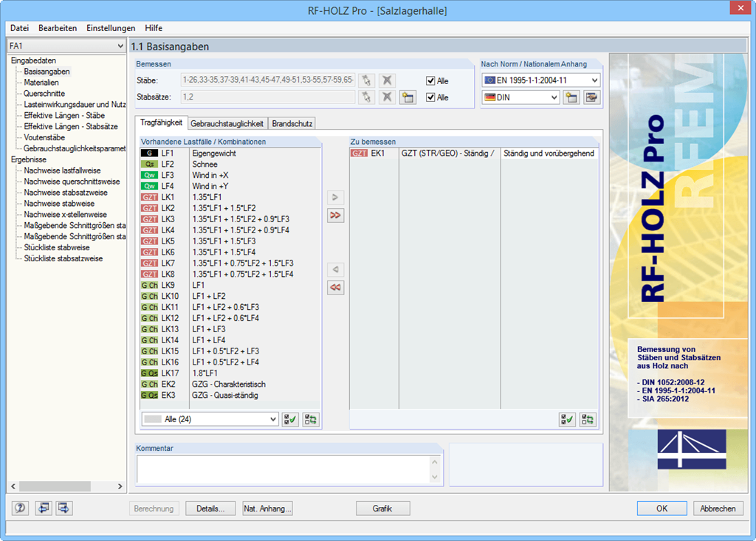
Task: Pick sets of members graphically for Stabsätze
Action: click(366, 97)
